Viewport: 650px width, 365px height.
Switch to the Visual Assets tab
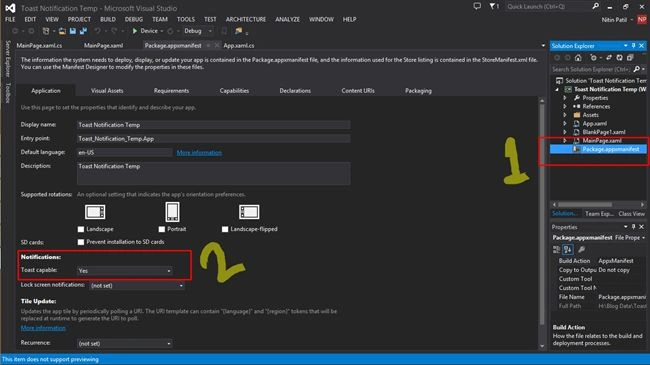(x=107, y=91)
